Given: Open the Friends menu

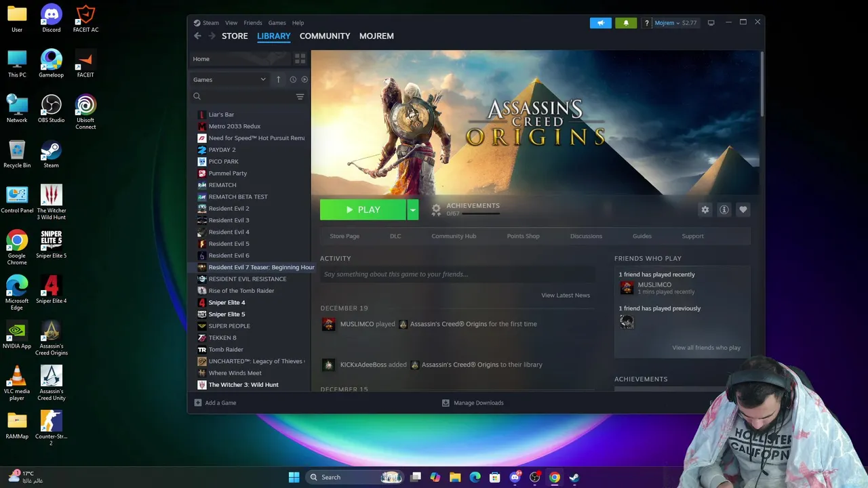Looking at the screenshot, I should point(253,23).
